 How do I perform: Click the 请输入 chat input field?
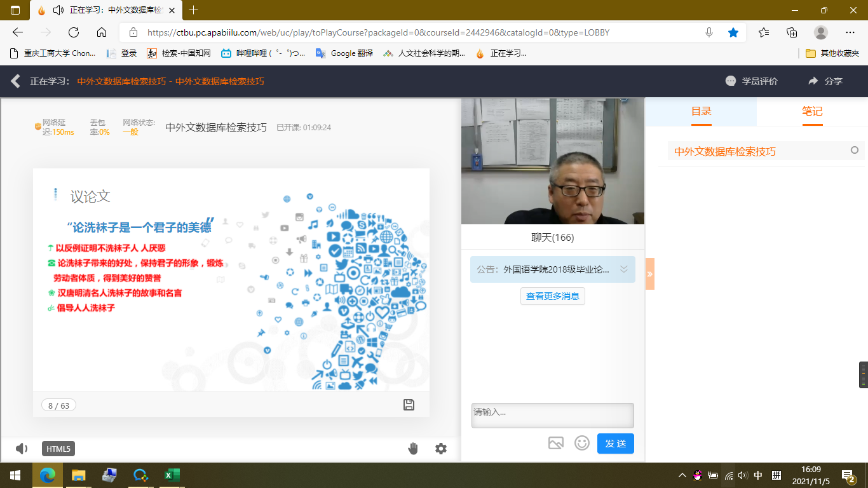click(552, 415)
